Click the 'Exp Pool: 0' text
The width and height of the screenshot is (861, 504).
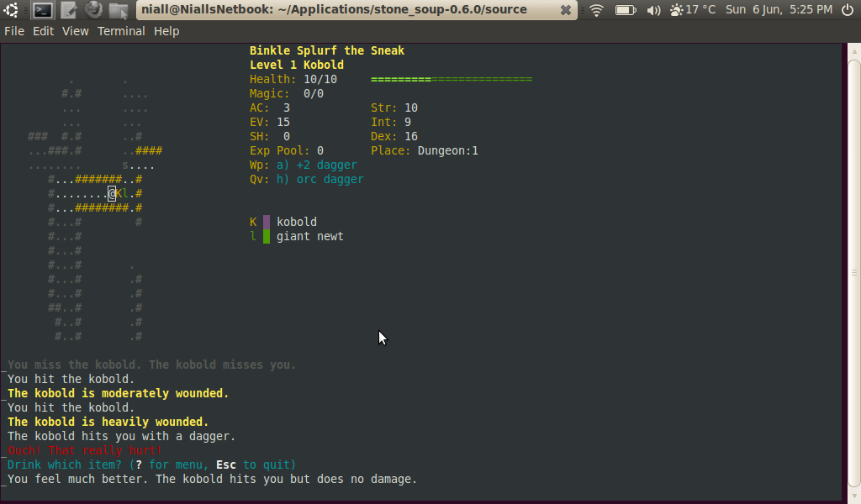click(287, 150)
